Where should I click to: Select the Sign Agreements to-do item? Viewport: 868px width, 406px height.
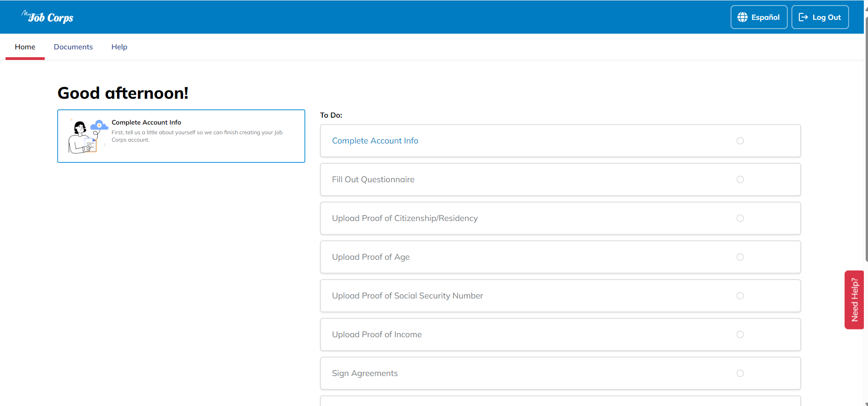tap(560, 373)
